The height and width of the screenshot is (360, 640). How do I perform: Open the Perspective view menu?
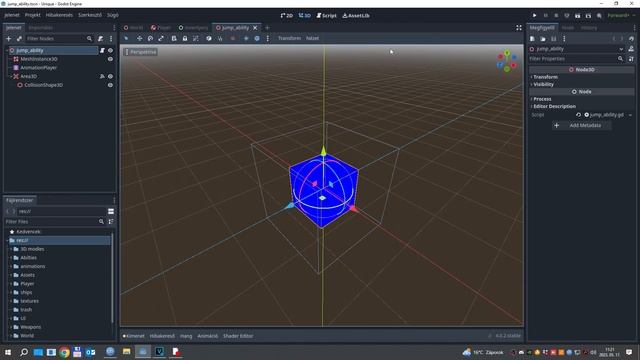(141, 52)
